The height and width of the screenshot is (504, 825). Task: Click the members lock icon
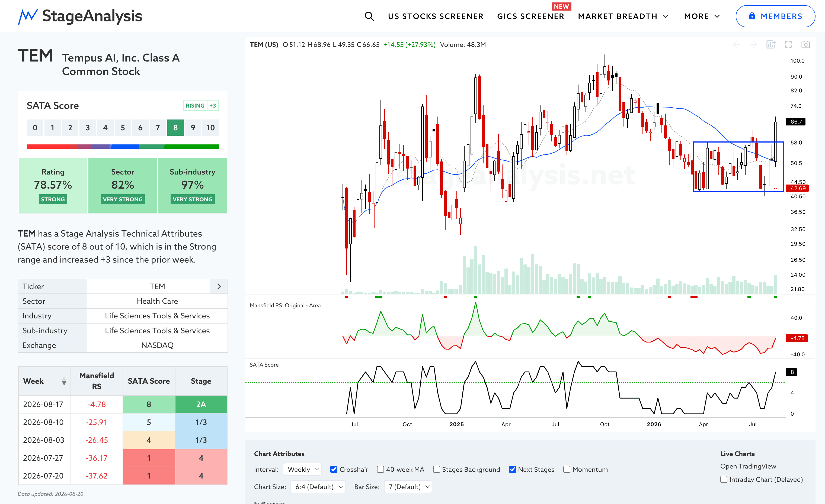752,16
